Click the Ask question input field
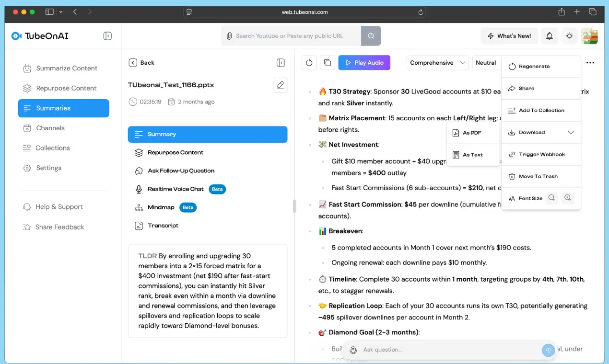609x364 pixels. [450, 350]
